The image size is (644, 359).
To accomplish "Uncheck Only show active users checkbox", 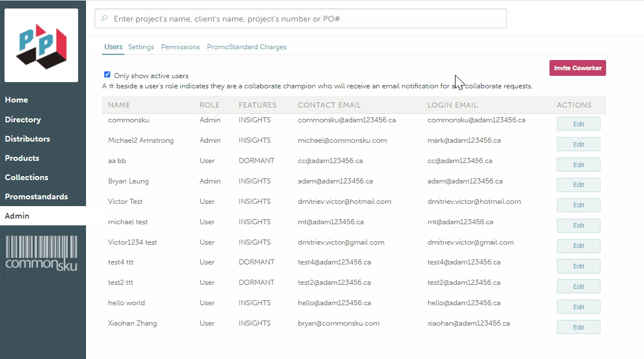I will 107,75.
